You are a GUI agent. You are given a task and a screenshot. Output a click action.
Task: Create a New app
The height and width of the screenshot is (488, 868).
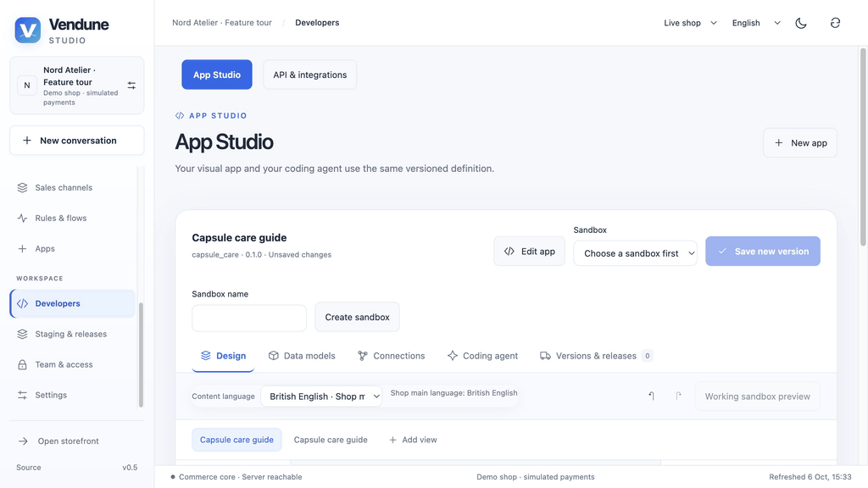click(800, 142)
